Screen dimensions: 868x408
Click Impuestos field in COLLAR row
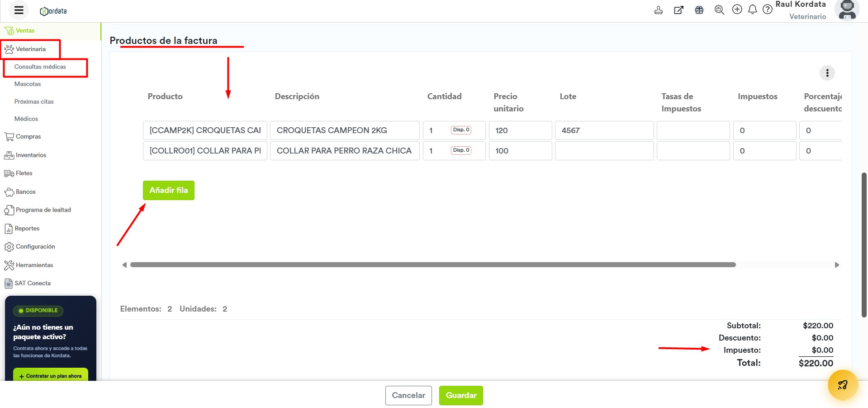[x=764, y=151]
